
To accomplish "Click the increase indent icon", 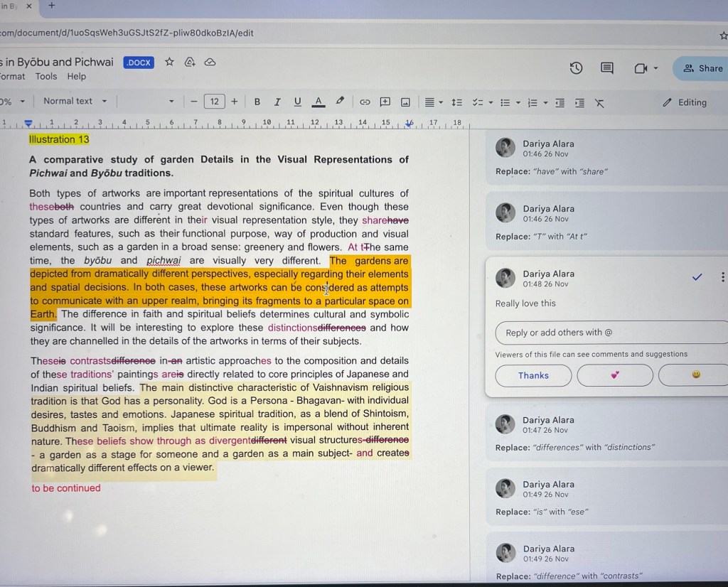I will tap(579, 103).
